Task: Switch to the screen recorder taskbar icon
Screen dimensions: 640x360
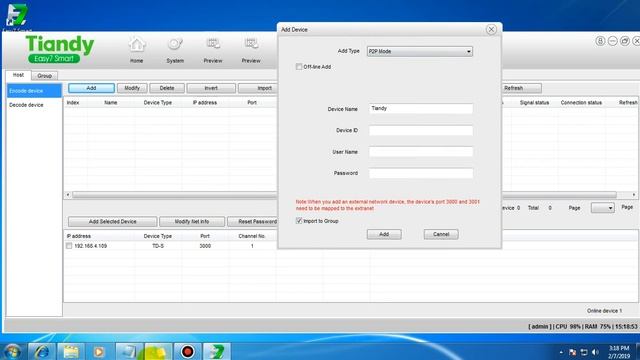Action: point(187,351)
